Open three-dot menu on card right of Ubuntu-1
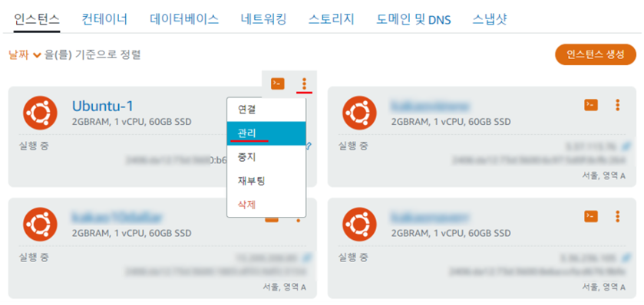Viewport: 644px width, 305px height. 617,105
